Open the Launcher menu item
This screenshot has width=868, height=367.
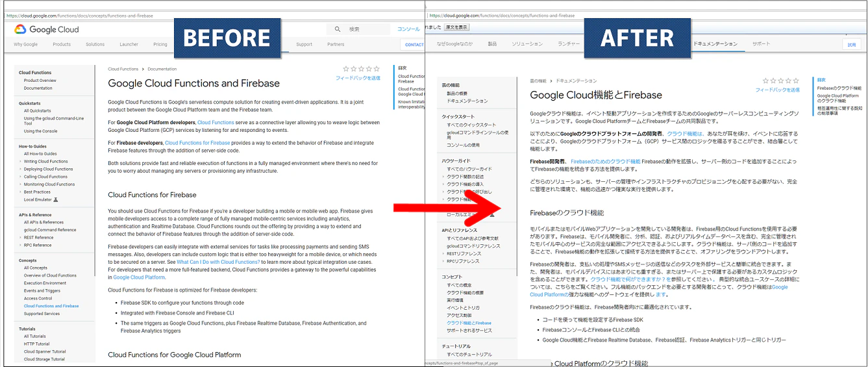[x=129, y=45]
